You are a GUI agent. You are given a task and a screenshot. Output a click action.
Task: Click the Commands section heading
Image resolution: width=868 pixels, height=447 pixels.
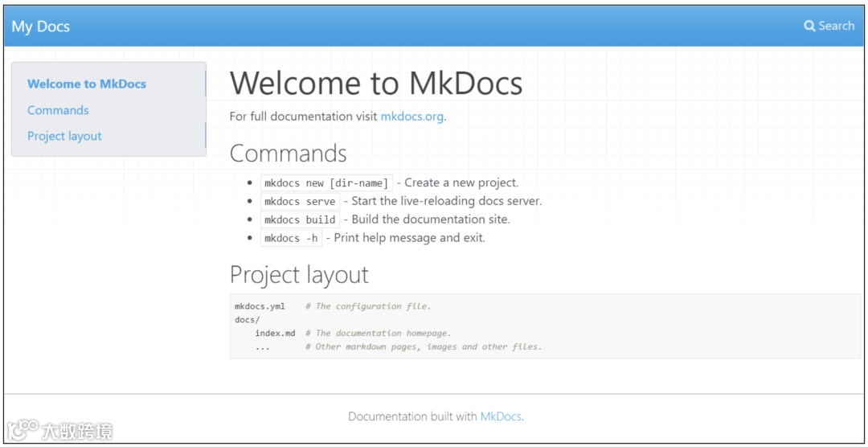coord(289,154)
